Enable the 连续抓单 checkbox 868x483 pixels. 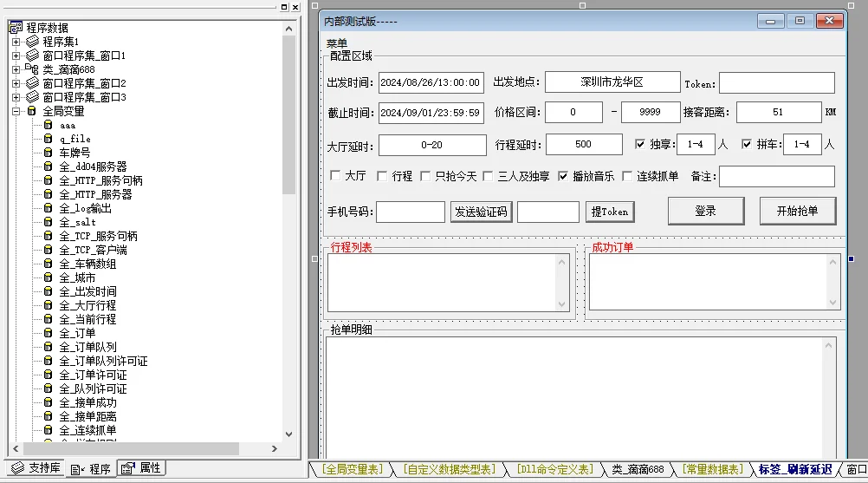click(x=626, y=175)
